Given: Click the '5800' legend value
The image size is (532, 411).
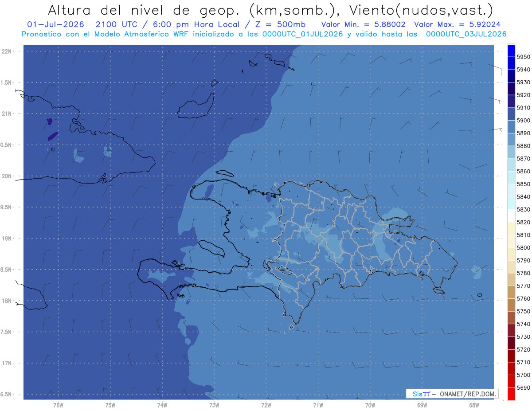Looking at the screenshot, I should coord(524,248).
